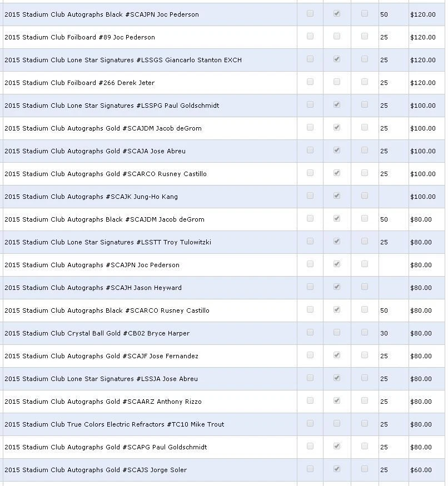448x486 pixels.
Task: Check the middle checkbox for Derek Jeter Foilboard
Action: tap(337, 82)
